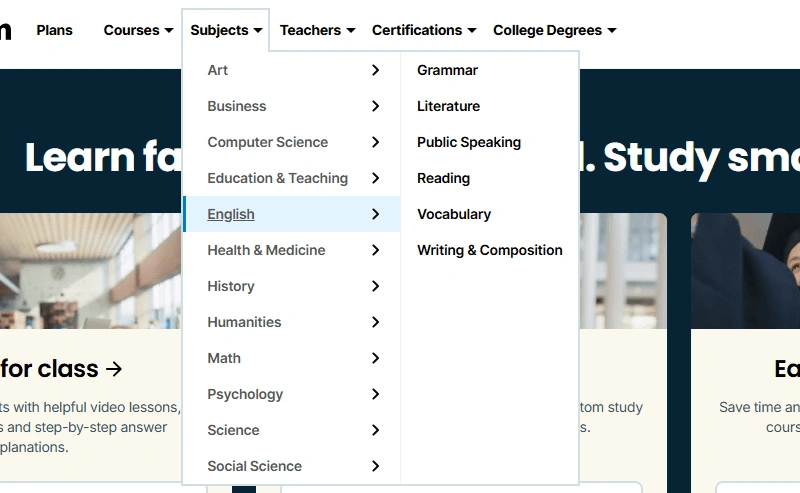Open the Courses dropdown menu
The width and height of the screenshot is (800, 493).
click(138, 30)
